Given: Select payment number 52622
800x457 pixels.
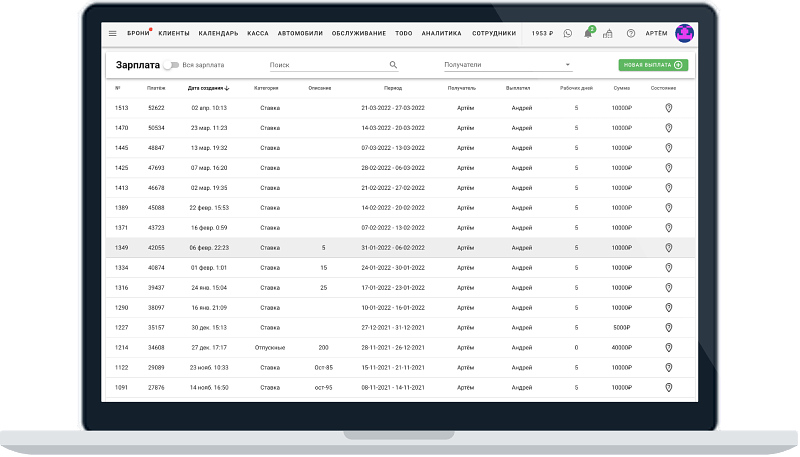Looking at the screenshot, I should pyautogui.click(x=156, y=108).
